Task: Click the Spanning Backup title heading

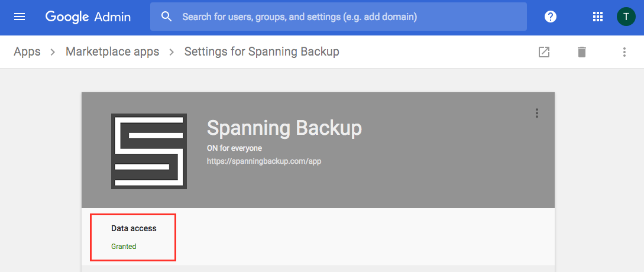Action: (284, 128)
